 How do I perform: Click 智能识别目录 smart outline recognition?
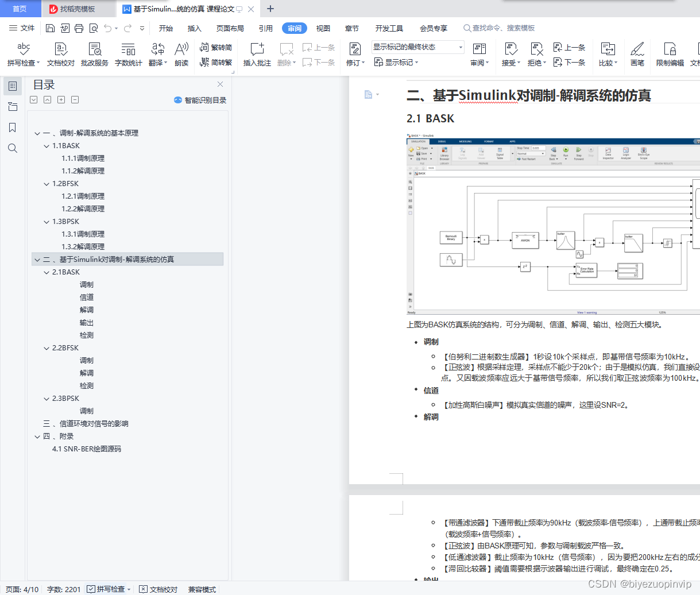tap(200, 100)
